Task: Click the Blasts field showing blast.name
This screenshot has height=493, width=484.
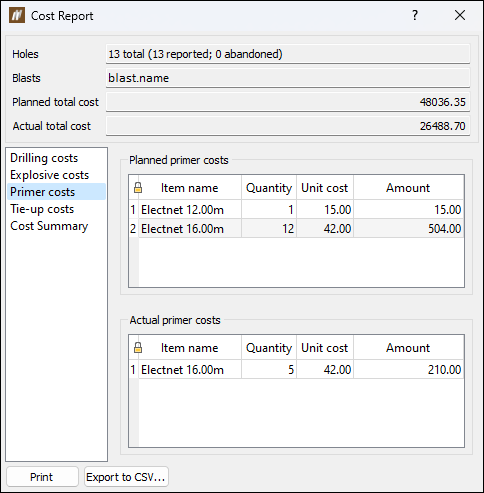Action: pos(288,78)
